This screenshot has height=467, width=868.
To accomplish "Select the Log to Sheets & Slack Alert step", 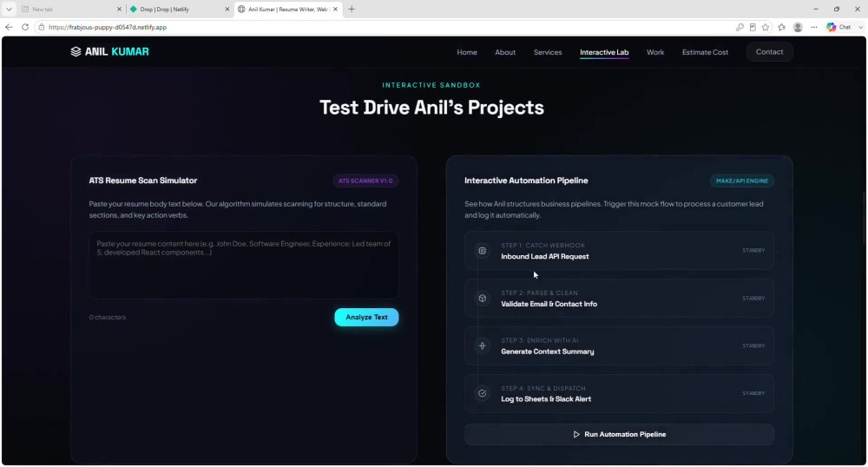I will coord(619,393).
